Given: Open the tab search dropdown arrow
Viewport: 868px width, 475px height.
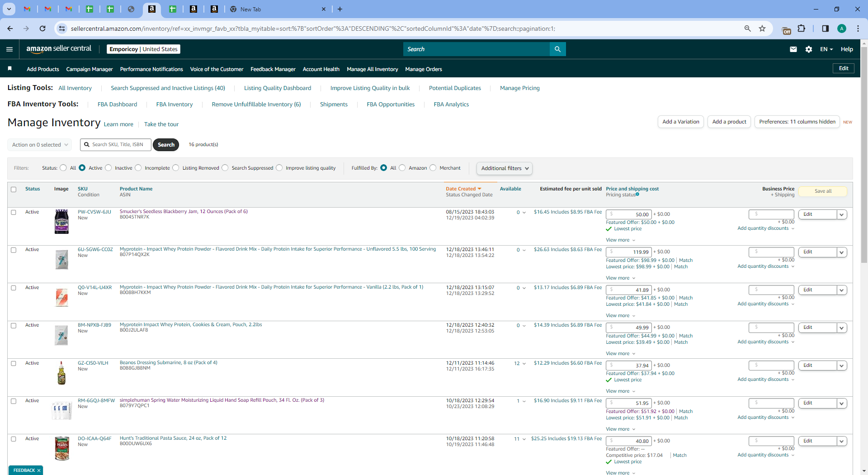Looking at the screenshot, I should (x=9, y=9).
